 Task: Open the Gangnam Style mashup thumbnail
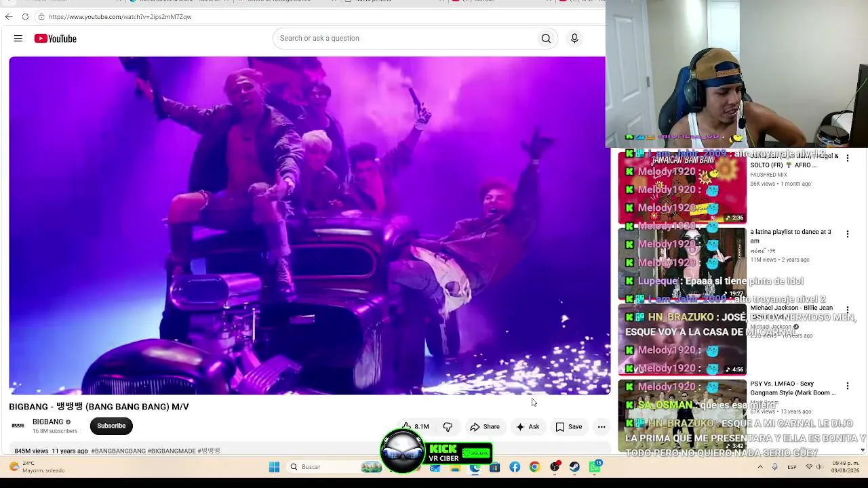[x=682, y=415]
